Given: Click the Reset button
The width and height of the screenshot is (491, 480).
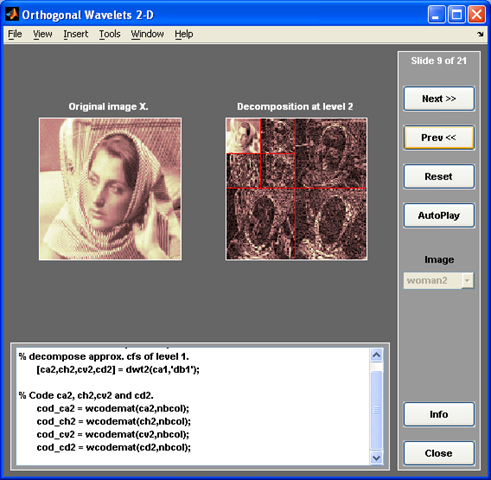Looking at the screenshot, I should 439,176.
